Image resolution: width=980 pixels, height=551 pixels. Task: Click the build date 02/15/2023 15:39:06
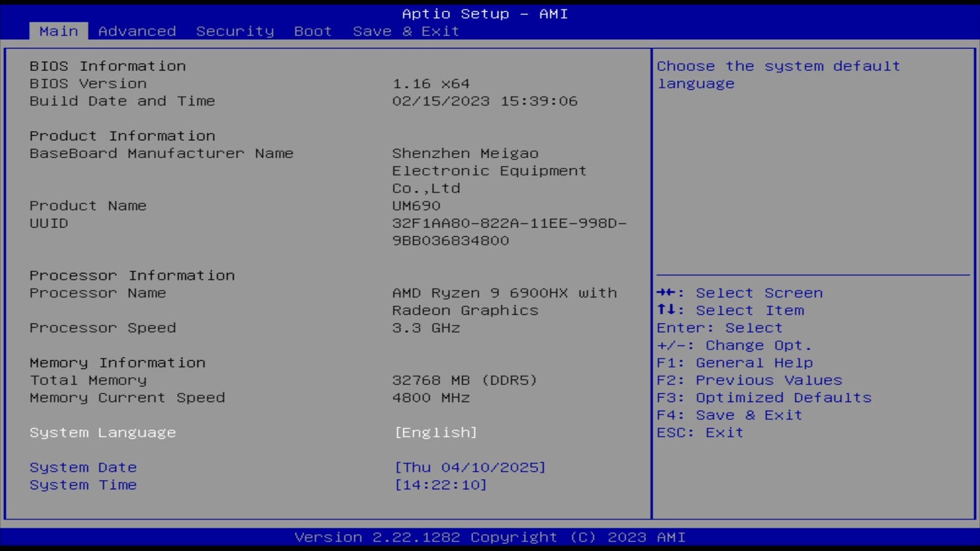(485, 101)
